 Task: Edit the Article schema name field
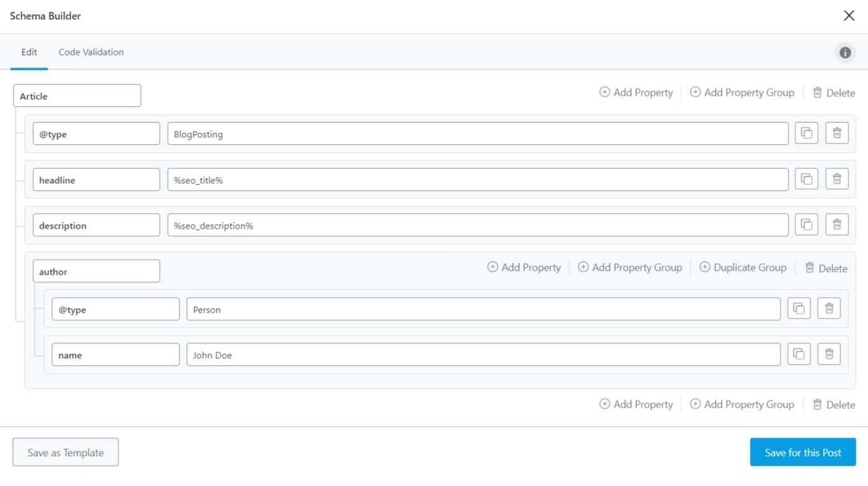pyautogui.click(x=77, y=96)
